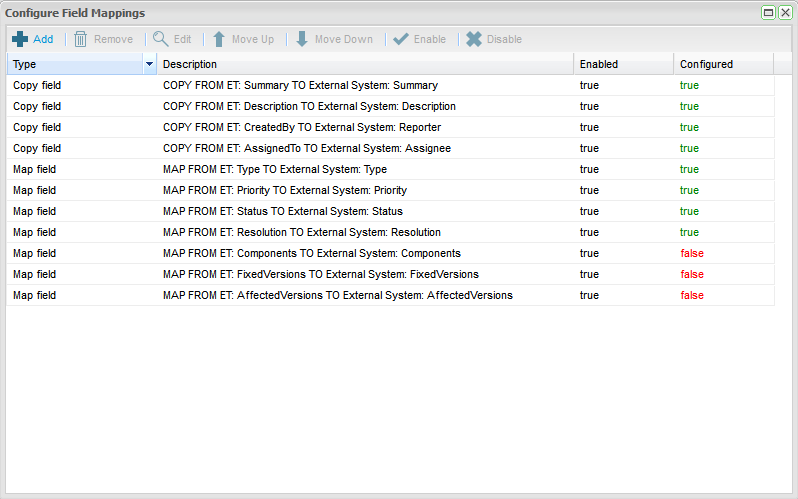Select the Summary copy field row

pyautogui.click(x=300, y=86)
